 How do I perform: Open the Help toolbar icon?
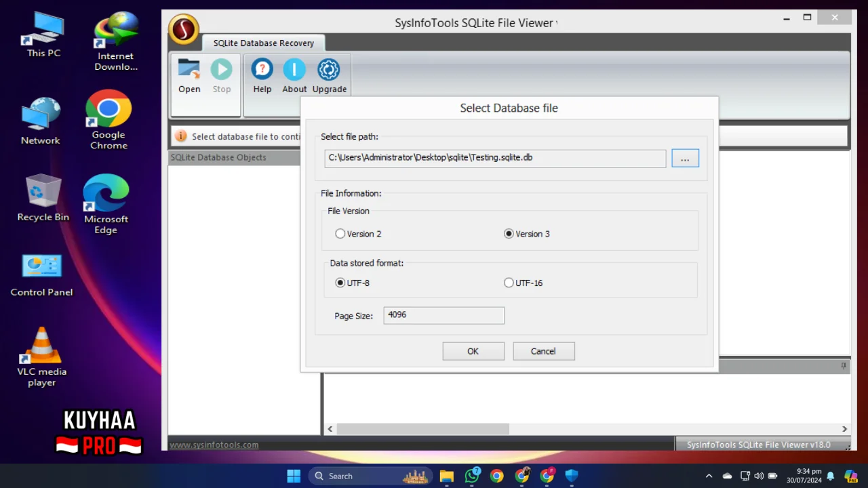262,69
